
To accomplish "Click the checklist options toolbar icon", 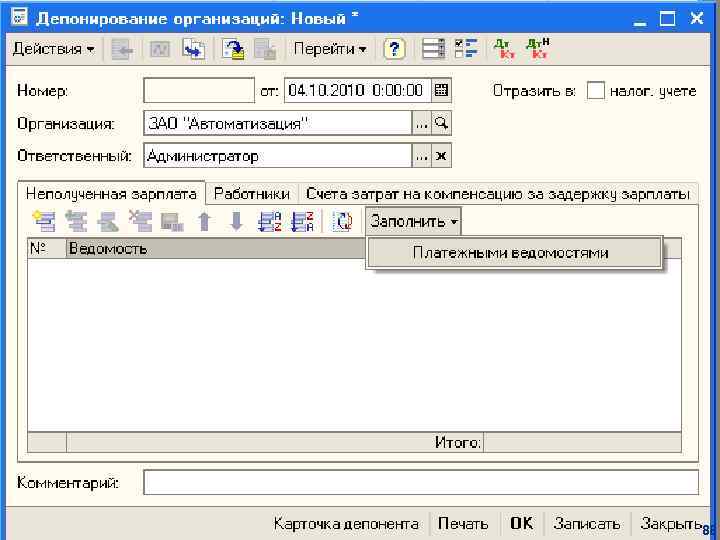I will pos(466,49).
